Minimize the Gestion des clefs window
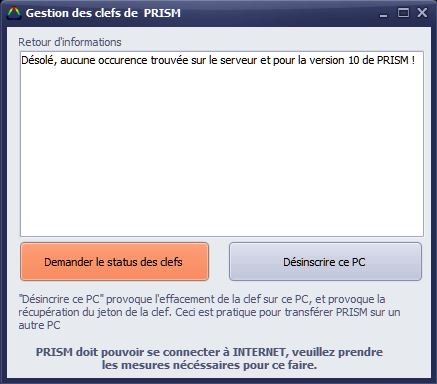The image size is (437, 384). point(383,14)
